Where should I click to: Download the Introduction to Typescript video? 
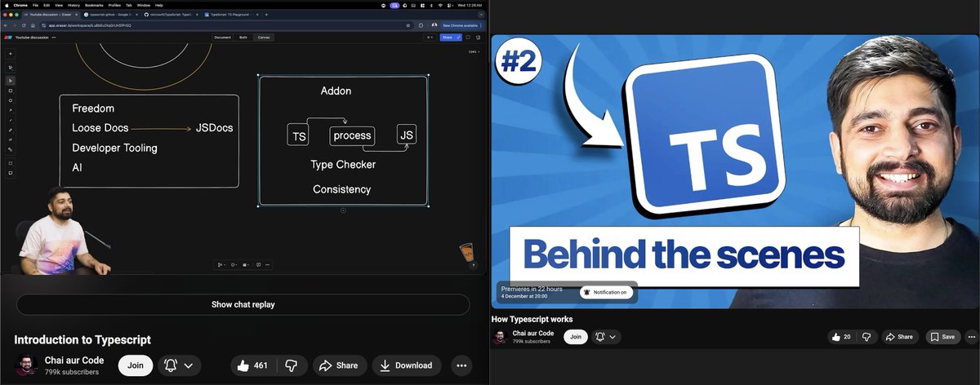(x=407, y=365)
